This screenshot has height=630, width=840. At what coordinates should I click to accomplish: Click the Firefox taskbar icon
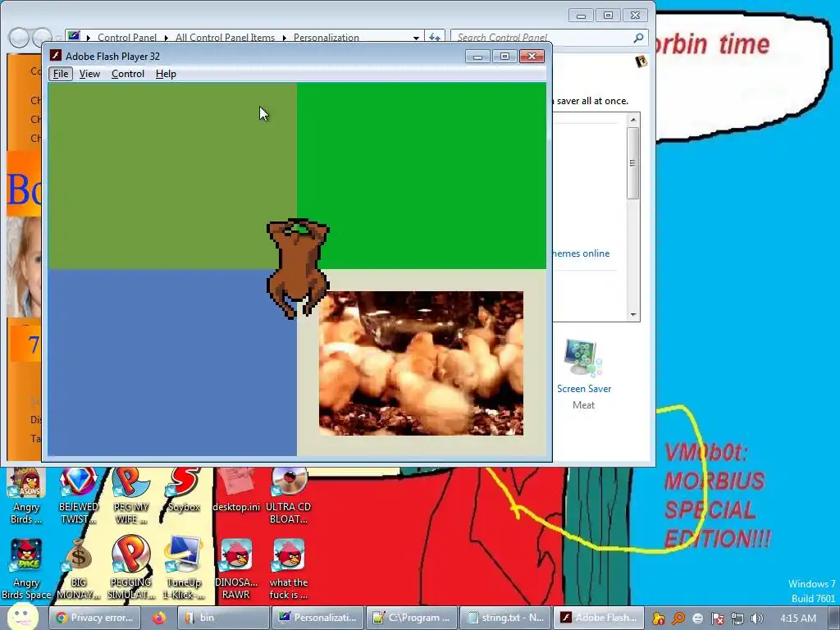point(158,618)
